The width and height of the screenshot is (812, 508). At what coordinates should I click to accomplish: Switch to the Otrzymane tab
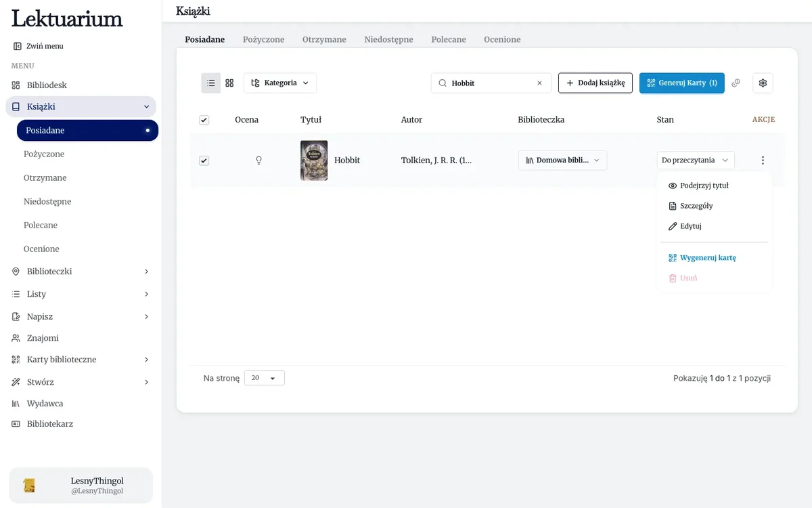coord(324,39)
